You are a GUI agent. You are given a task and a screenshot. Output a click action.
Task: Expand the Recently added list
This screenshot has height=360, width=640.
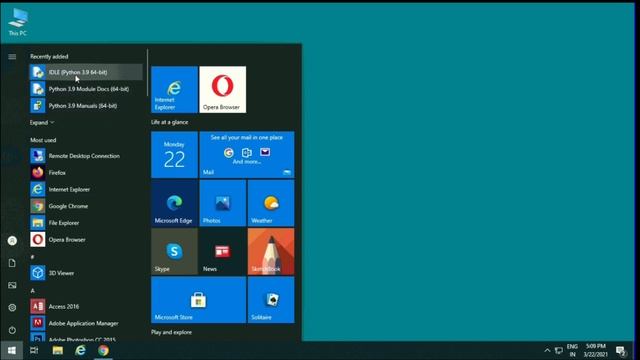[42, 122]
